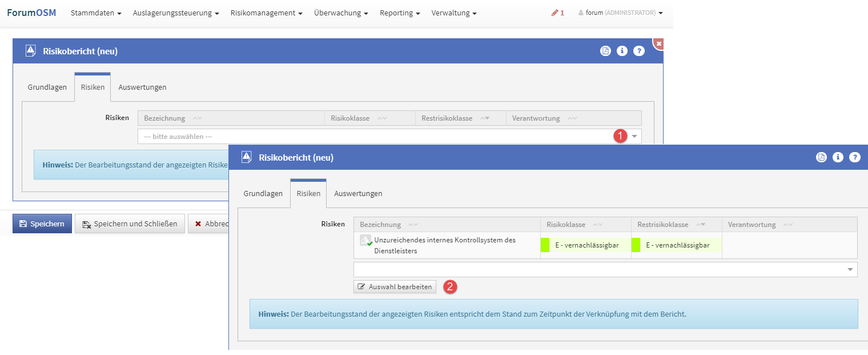Expand the Stammdaten menu
Viewport: 868px width, 355px height.
[x=96, y=13]
